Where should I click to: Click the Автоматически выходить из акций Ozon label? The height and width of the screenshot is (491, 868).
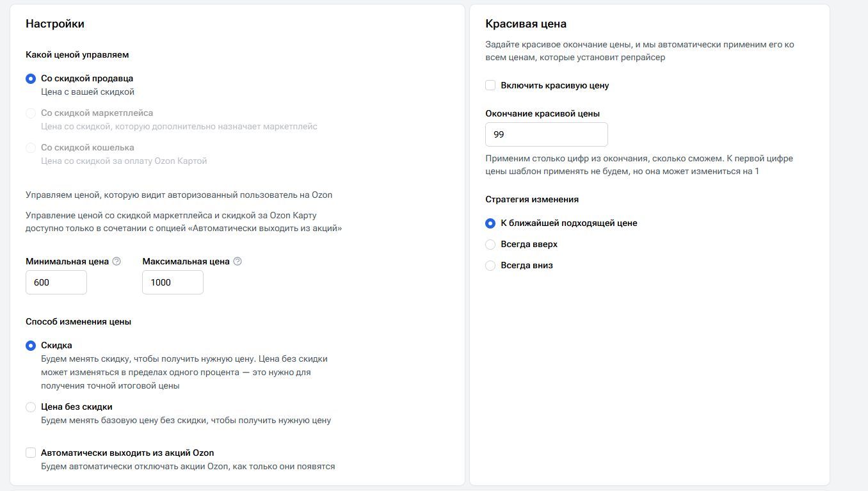[x=127, y=453]
